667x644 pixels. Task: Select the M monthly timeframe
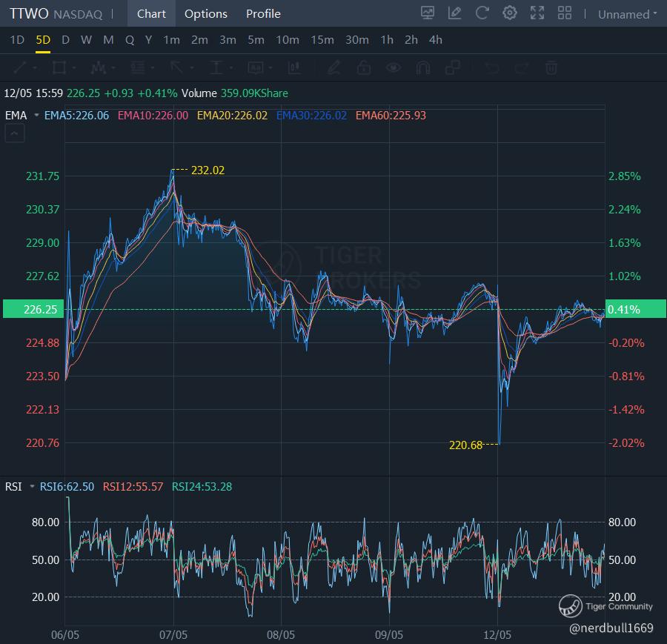[x=108, y=40]
